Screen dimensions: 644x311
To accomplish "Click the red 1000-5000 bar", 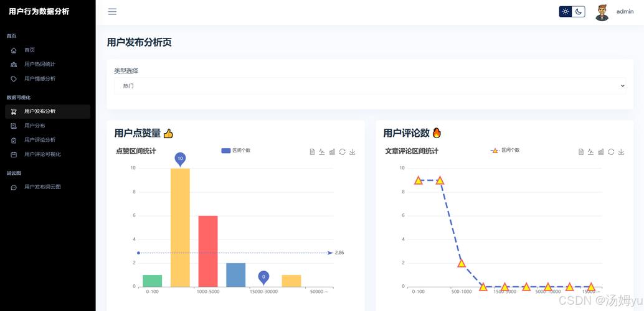I will point(208,251).
